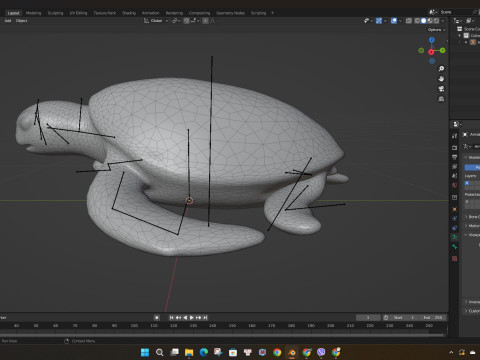The width and height of the screenshot is (480, 360).
Task: Play the animation forward
Action: point(192,317)
